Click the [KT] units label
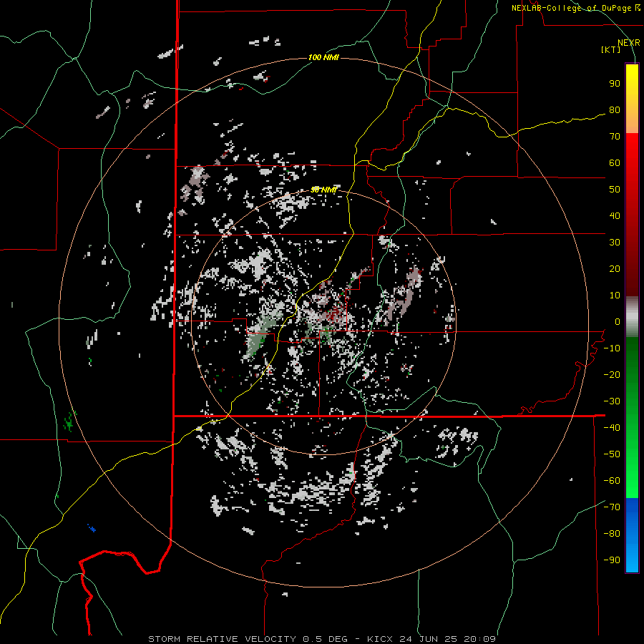 (611, 49)
